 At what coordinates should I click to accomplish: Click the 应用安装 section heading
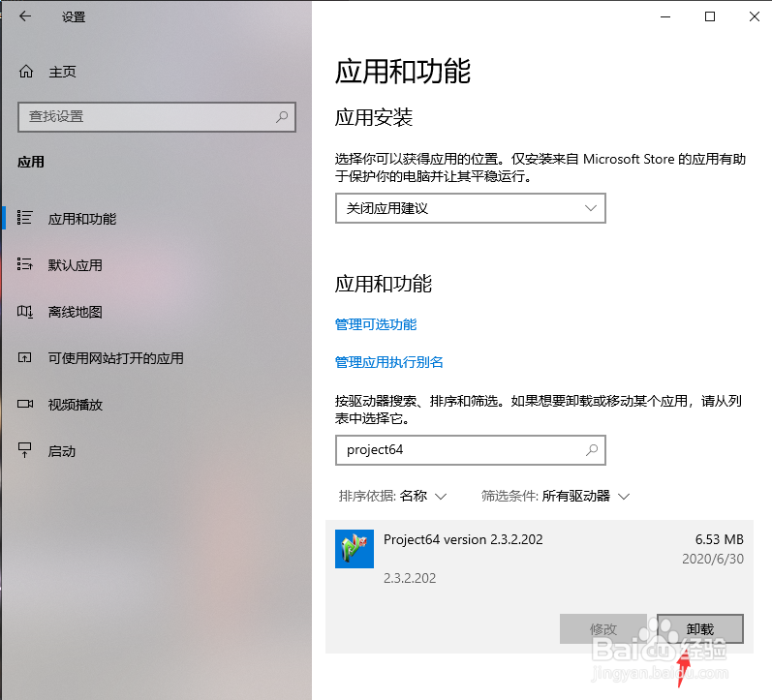coord(374,117)
